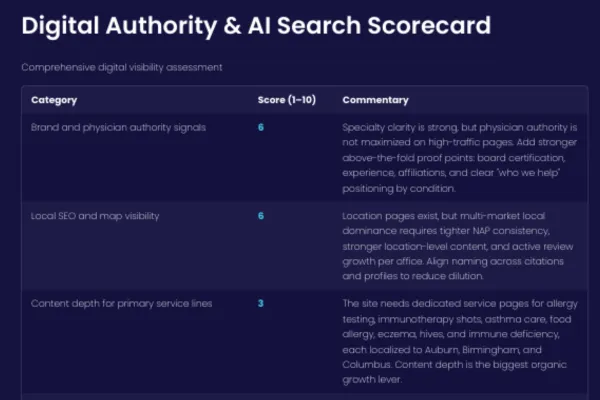The width and height of the screenshot is (600, 400).
Task: Click 'growth lever' text at table bottom
Action: tap(372, 380)
